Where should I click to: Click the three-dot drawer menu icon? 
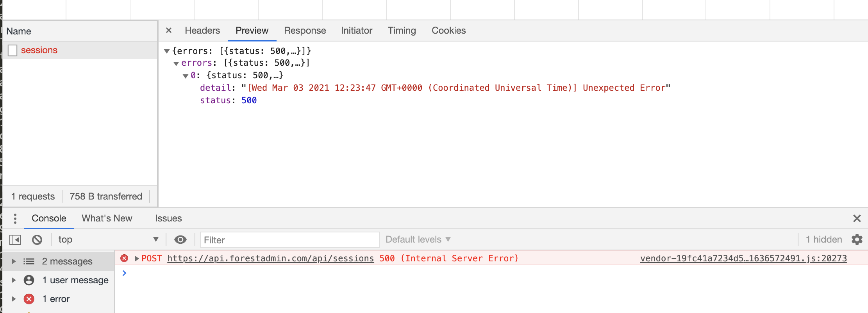pyautogui.click(x=15, y=218)
